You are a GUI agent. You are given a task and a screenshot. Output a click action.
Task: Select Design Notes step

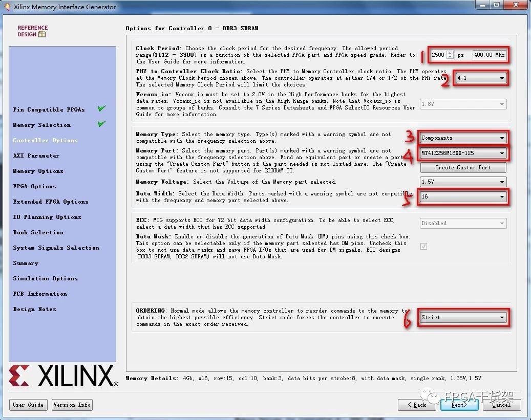coord(34,309)
